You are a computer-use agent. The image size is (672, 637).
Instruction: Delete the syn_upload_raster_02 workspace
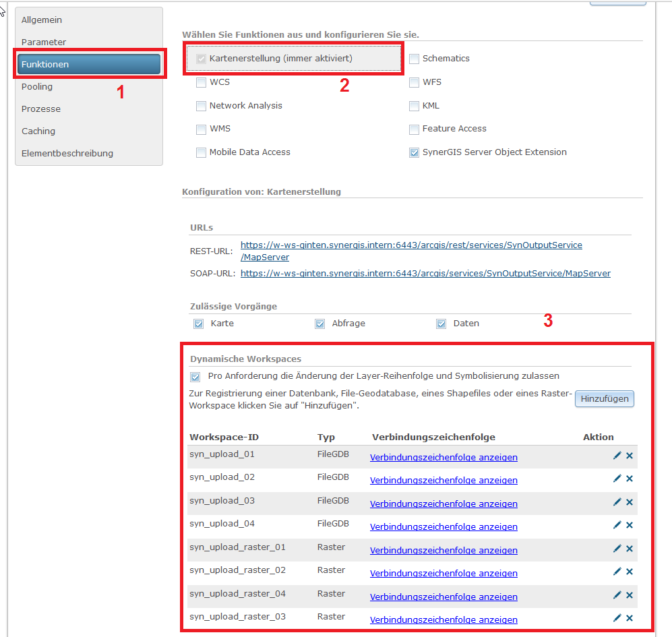click(630, 572)
